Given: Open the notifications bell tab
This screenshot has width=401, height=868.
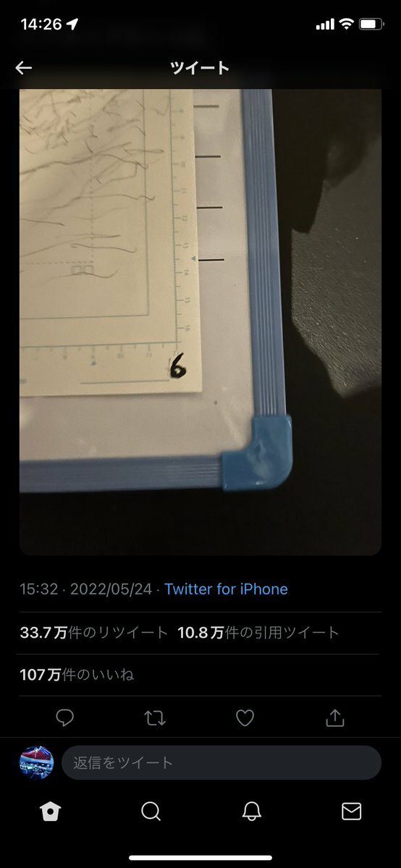Looking at the screenshot, I should 251,812.
